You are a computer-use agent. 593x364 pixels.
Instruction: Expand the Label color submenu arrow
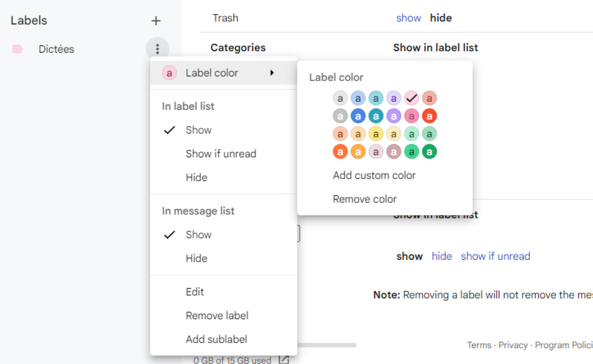point(272,73)
